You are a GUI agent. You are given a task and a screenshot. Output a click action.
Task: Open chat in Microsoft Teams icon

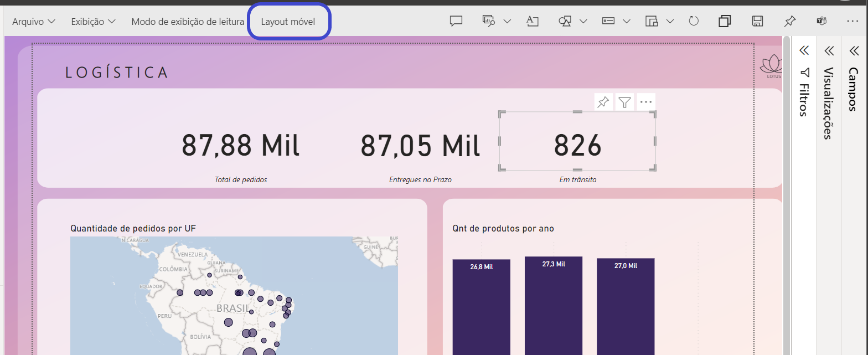[821, 21]
